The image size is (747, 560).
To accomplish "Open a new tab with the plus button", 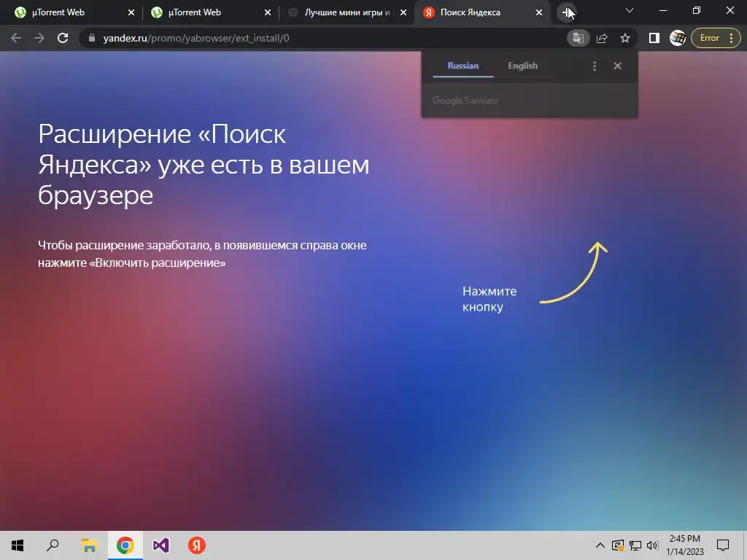I will tap(566, 12).
